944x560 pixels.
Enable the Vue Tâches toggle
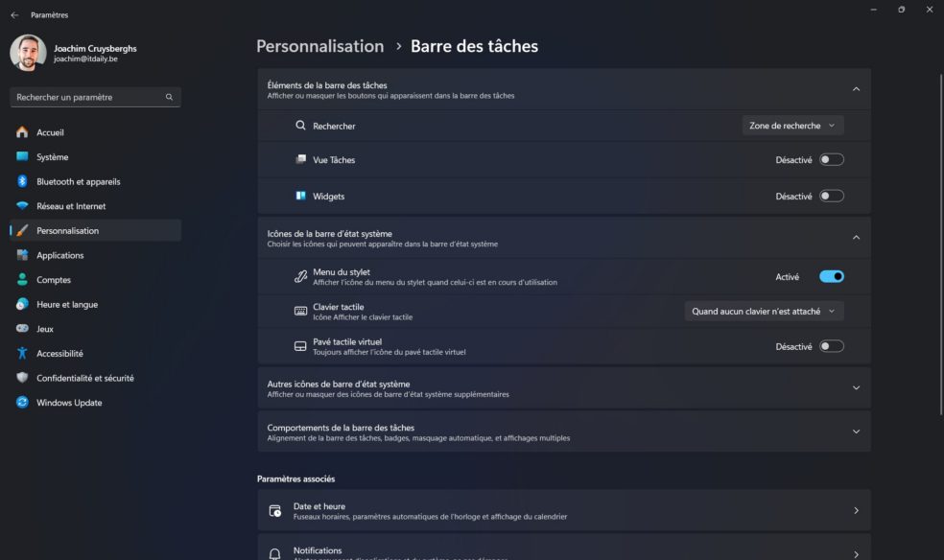831,160
